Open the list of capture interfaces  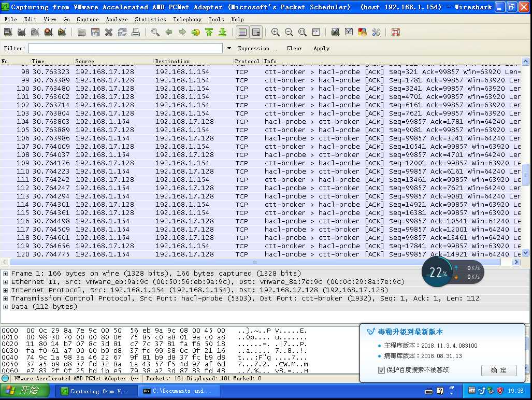(8, 32)
